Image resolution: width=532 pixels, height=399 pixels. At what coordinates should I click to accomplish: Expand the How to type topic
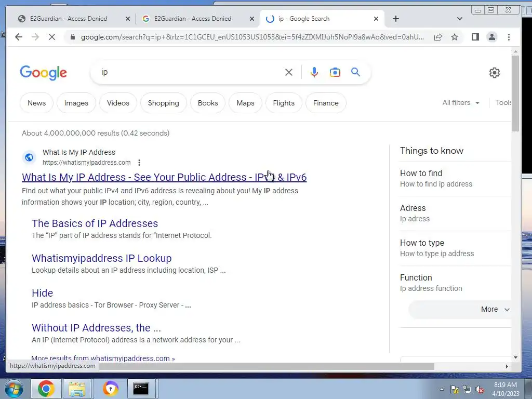click(x=455, y=248)
